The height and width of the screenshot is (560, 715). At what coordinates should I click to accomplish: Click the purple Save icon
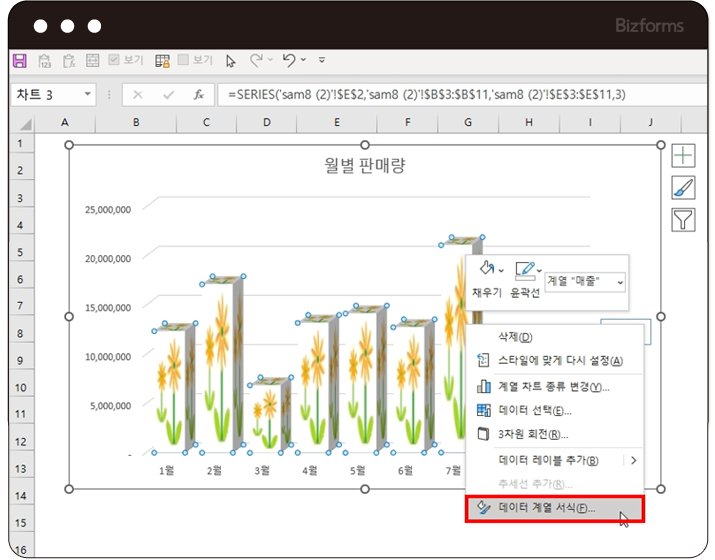pyautogui.click(x=19, y=61)
